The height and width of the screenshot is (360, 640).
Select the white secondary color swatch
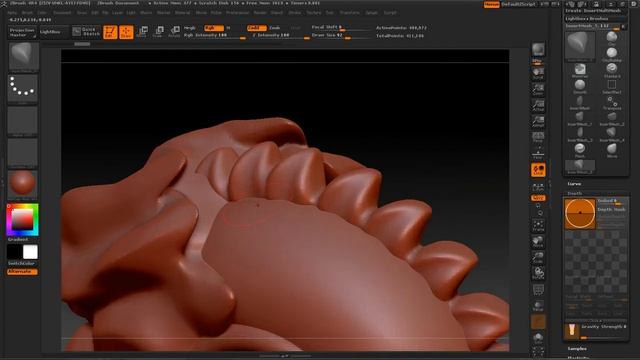[30, 252]
